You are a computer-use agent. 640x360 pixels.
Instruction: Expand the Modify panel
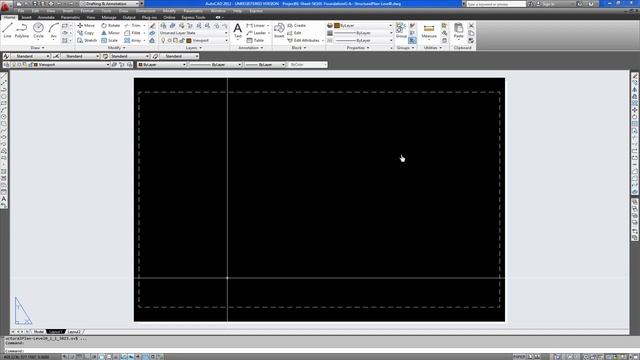click(116, 48)
